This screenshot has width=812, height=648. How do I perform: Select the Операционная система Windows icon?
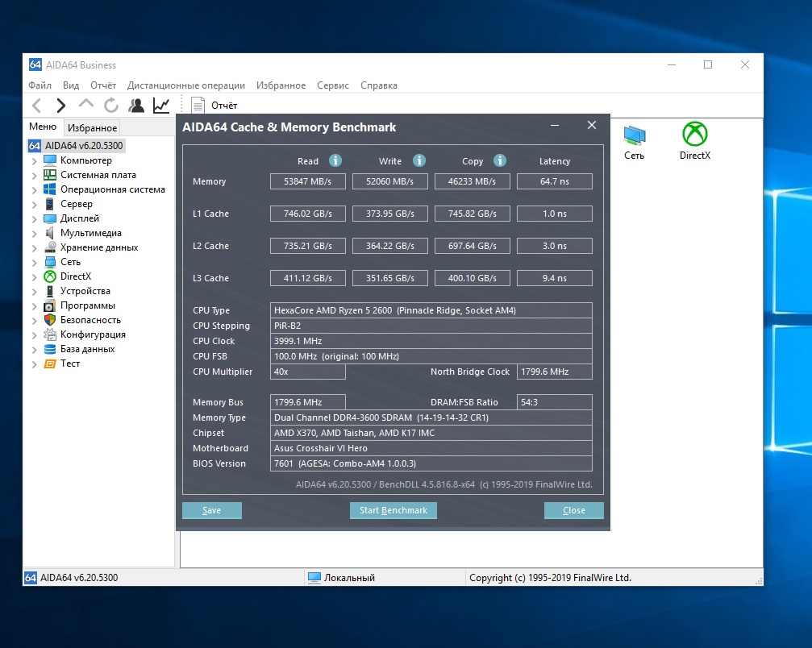click(50, 189)
